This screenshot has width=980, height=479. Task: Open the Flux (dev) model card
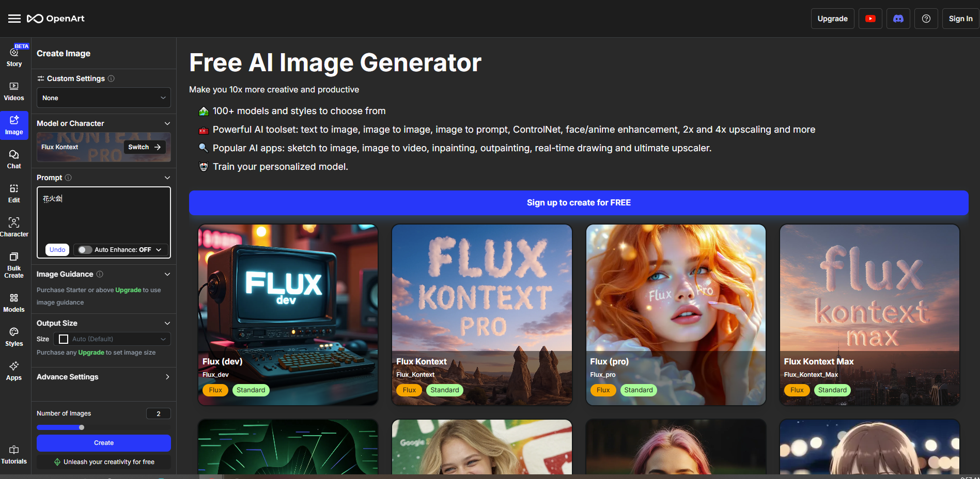point(288,315)
